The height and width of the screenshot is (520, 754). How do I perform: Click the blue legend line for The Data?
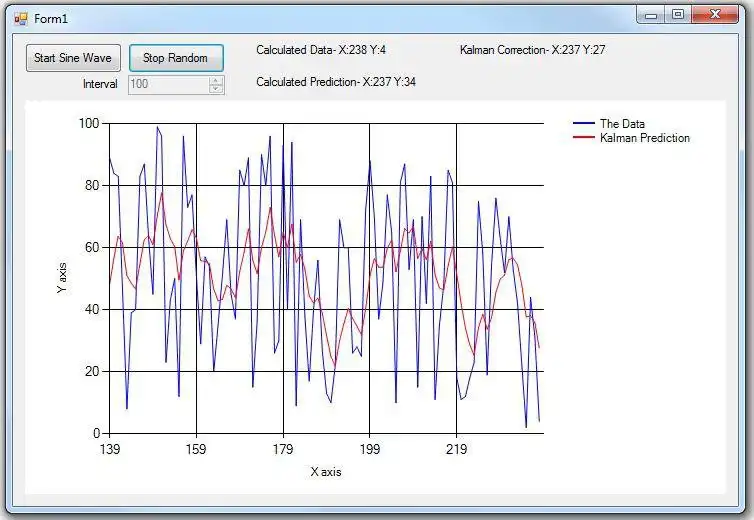point(584,124)
